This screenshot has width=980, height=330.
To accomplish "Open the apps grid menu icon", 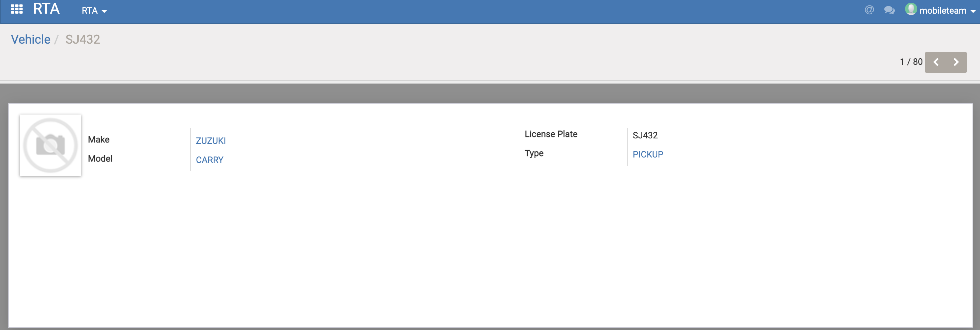I will coord(17,9).
